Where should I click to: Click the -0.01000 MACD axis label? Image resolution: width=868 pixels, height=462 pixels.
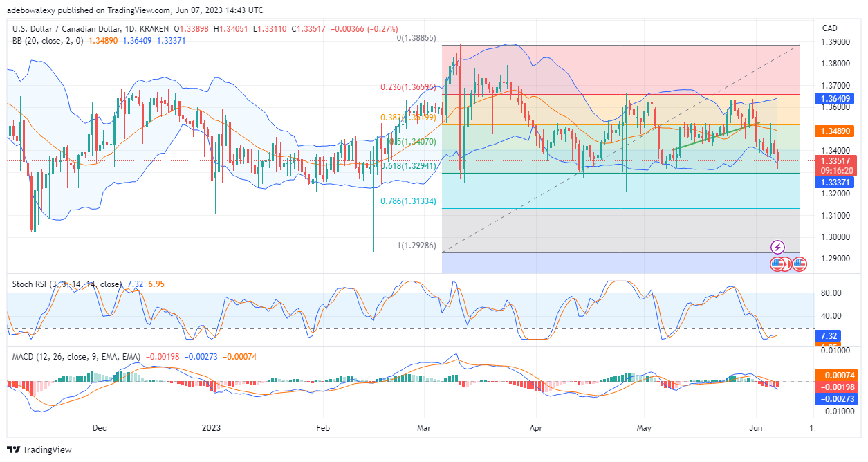836,412
